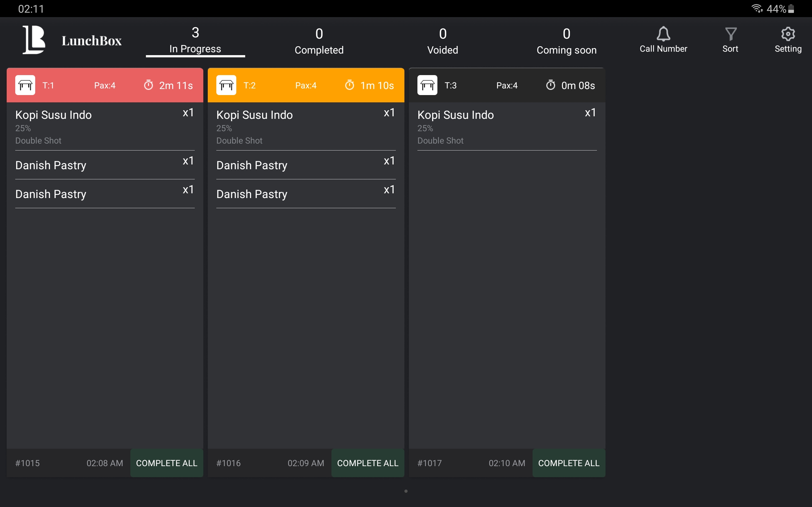The width and height of the screenshot is (812, 507).
Task: Tap the timer icon on red T:1 header
Action: point(149,85)
